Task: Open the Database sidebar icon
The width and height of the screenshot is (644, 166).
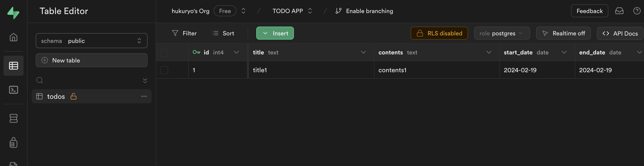Action: point(14,118)
